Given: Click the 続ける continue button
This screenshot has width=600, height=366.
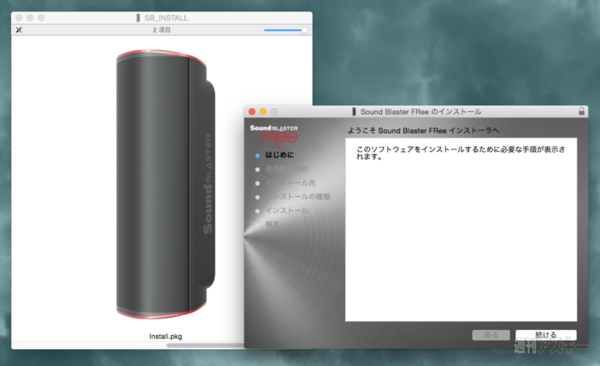Looking at the screenshot, I should pyautogui.click(x=546, y=335).
